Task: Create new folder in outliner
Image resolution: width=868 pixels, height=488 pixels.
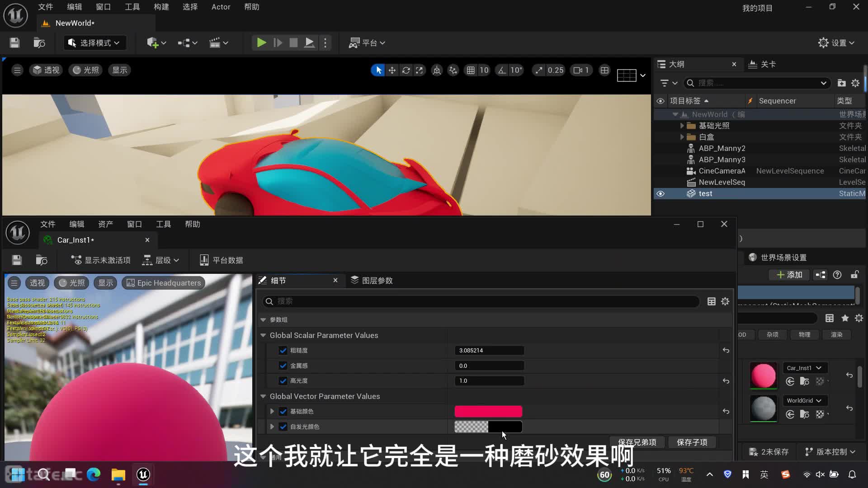Action: [841, 83]
